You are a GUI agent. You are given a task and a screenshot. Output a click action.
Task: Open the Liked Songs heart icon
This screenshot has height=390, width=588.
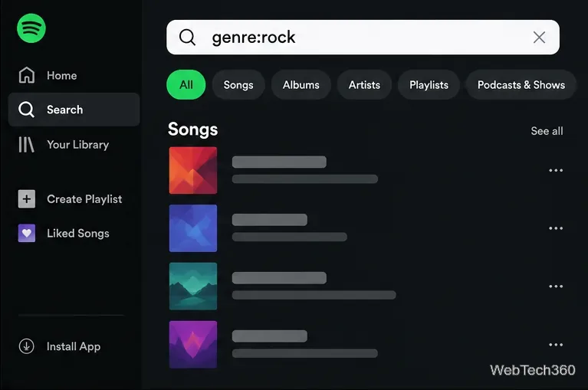(27, 233)
